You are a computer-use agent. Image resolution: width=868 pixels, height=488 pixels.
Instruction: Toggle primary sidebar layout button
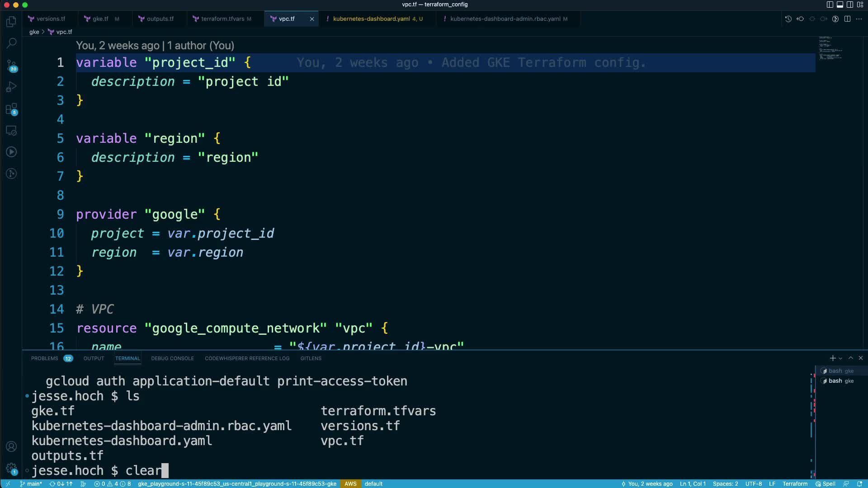pos(830,5)
